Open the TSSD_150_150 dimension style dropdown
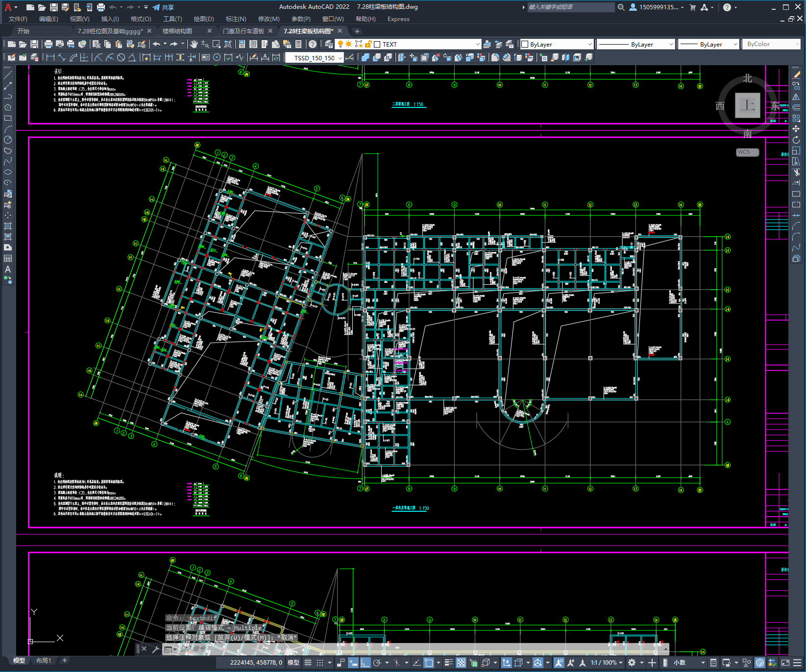This screenshot has width=806, height=672. (x=340, y=58)
